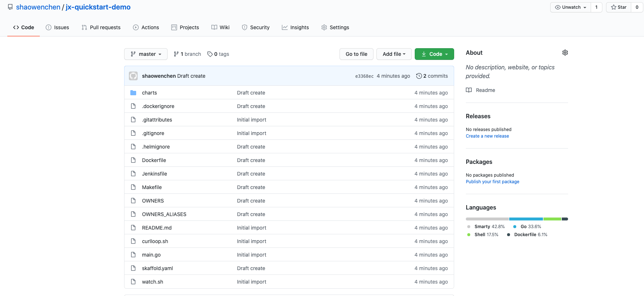The width and height of the screenshot is (644, 296).
Task: Click the Dockerfile 6.1% language entry
Action: [x=527, y=235]
